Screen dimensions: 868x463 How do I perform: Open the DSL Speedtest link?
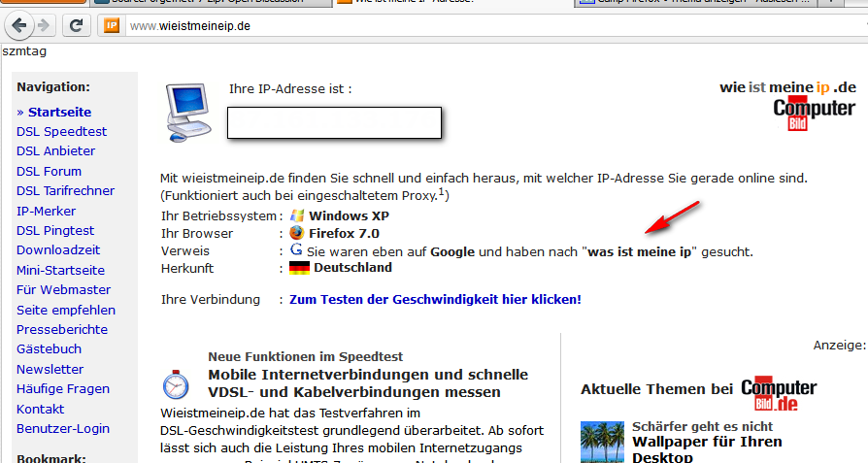coord(61,132)
